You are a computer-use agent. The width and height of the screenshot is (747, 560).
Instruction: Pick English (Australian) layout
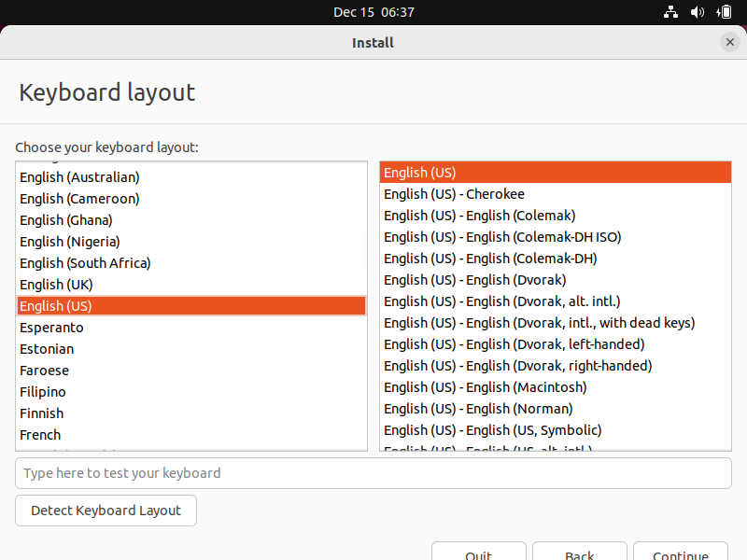(x=79, y=177)
